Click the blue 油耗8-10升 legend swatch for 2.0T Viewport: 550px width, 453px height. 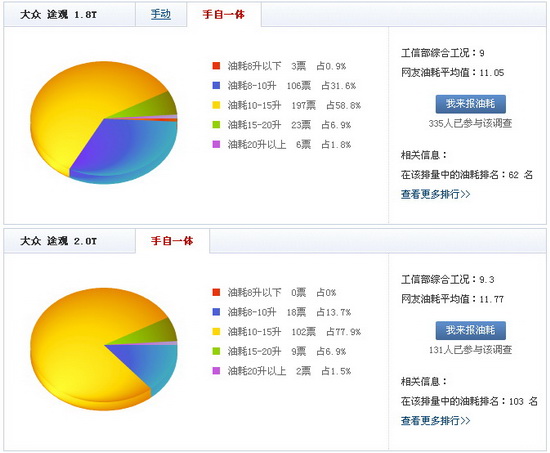coord(216,312)
